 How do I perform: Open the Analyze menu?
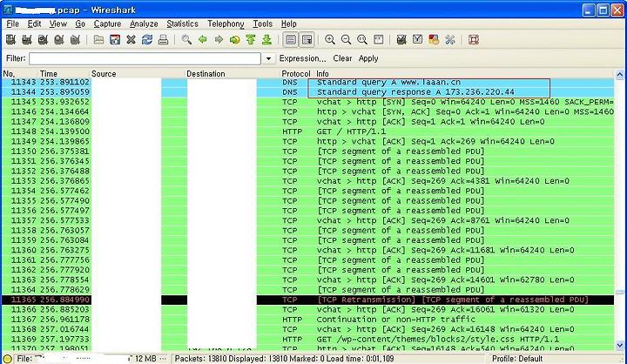pyautogui.click(x=144, y=24)
